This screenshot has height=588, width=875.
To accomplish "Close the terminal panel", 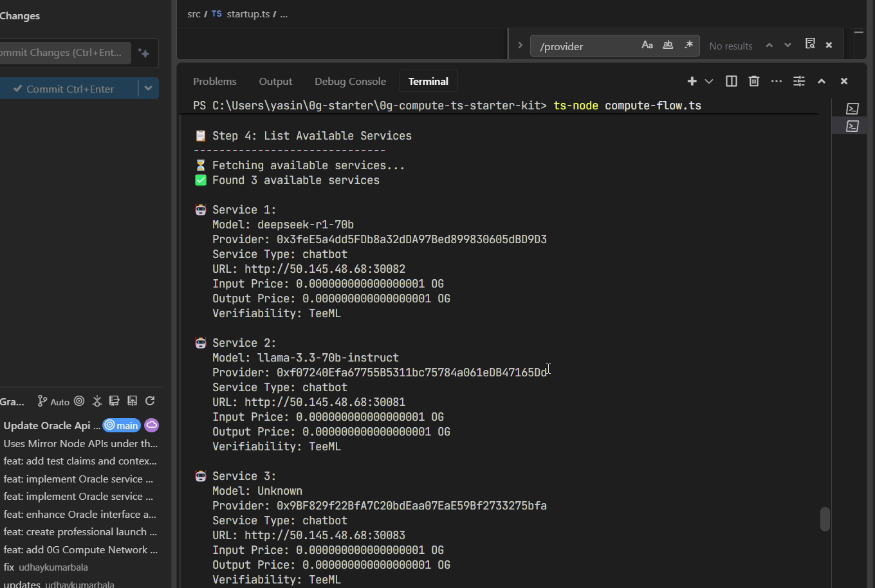I will click(844, 81).
